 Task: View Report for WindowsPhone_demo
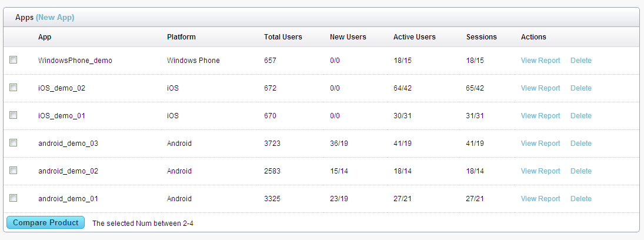(540, 61)
